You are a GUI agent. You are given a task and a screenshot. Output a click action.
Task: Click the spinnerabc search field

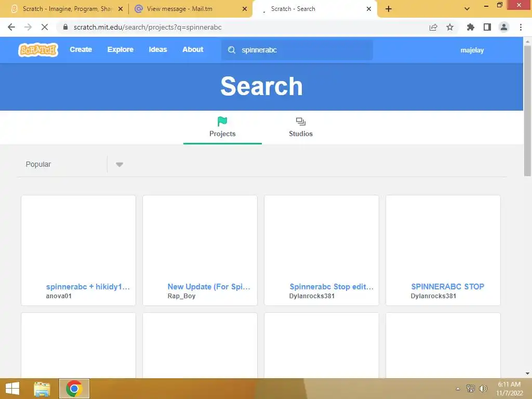pyautogui.click(x=297, y=50)
